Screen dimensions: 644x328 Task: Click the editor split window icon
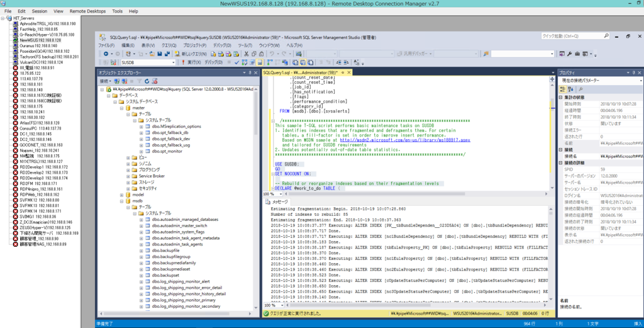552,79
